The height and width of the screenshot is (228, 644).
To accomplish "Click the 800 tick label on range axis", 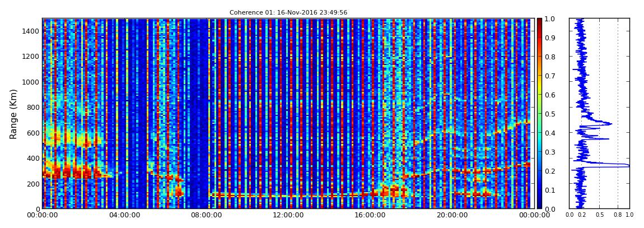I will (33, 107).
